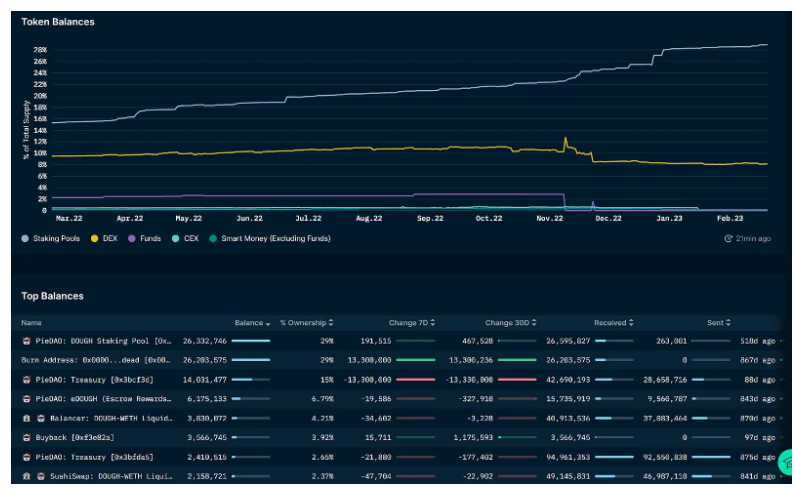Click PieDAO icon in eDOUGH Escrow Rewards row
Screen dimensions: 795x490
(x=26, y=399)
